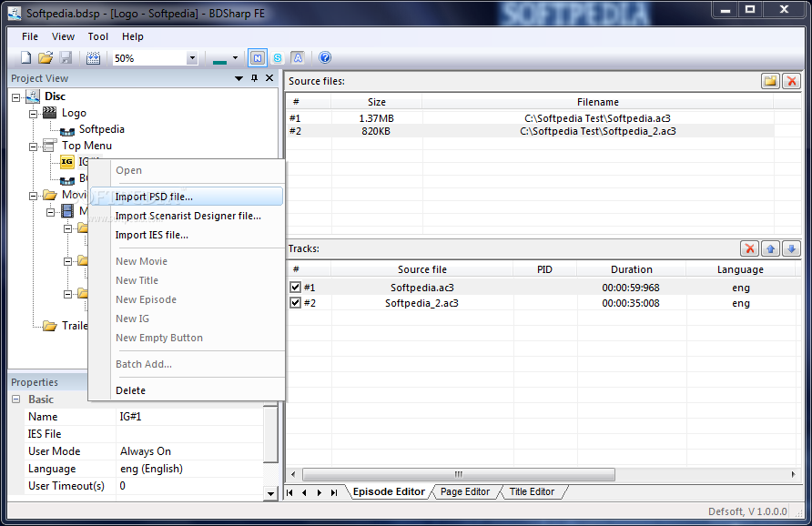Open the File menu
This screenshot has height=526, width=812.
pyautogui.click(x=29, y=36)
